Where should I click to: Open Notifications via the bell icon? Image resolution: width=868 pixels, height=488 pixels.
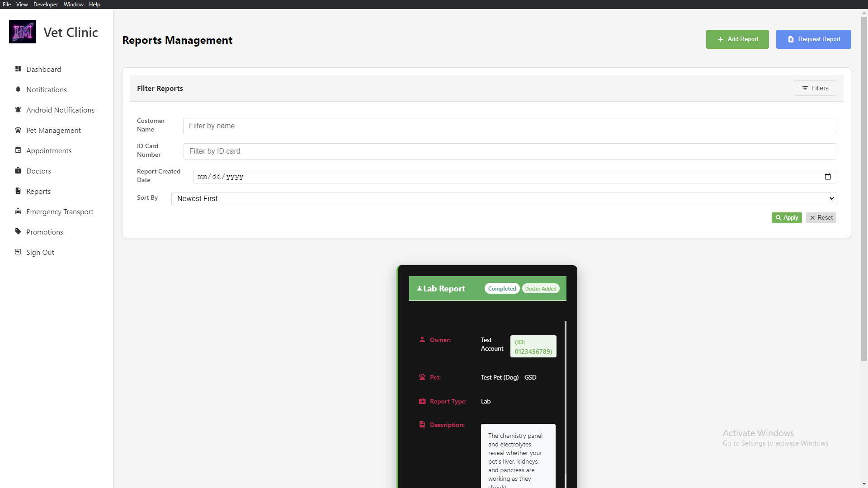click(x=18, y=89)
